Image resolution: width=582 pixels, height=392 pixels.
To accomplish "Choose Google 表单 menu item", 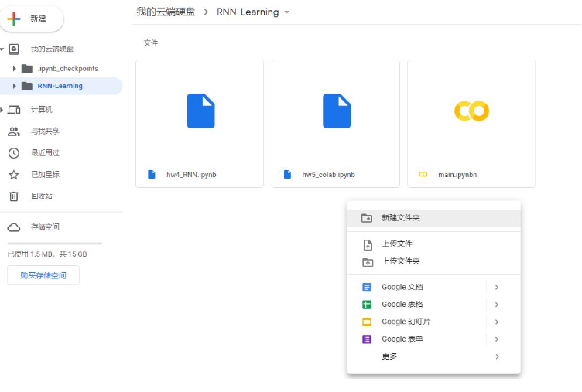I will click(x=434, y=339).
